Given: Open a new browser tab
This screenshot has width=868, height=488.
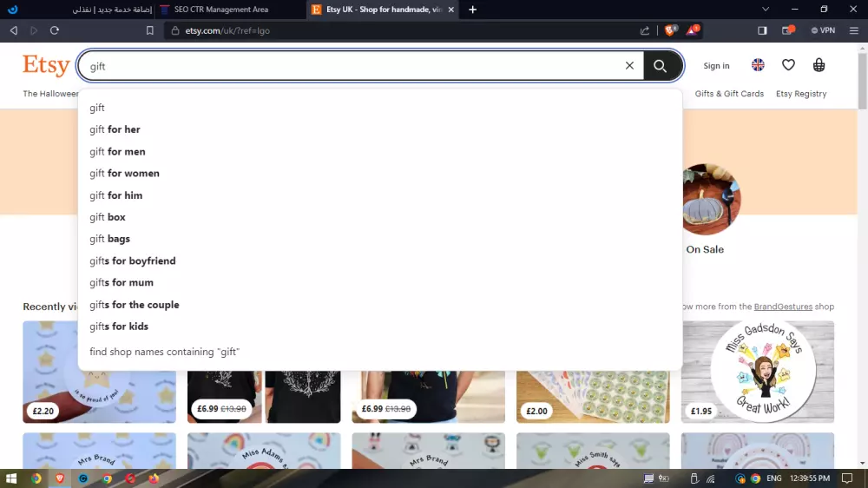Looking at the screenshot, I should pos(472,10).
